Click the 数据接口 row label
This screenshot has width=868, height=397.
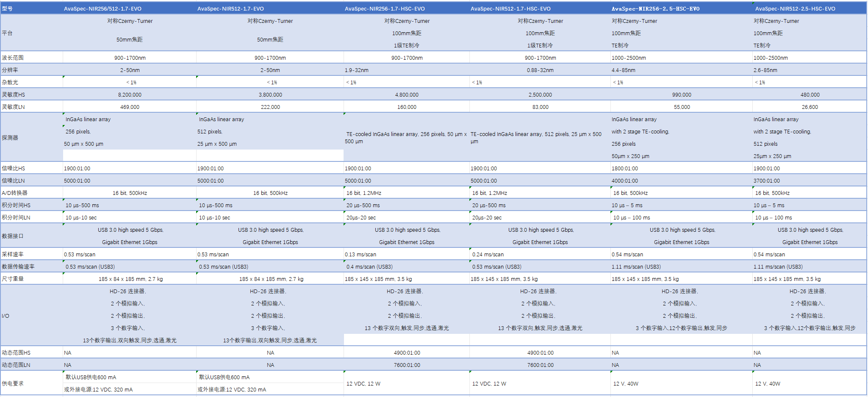point(32,236)
